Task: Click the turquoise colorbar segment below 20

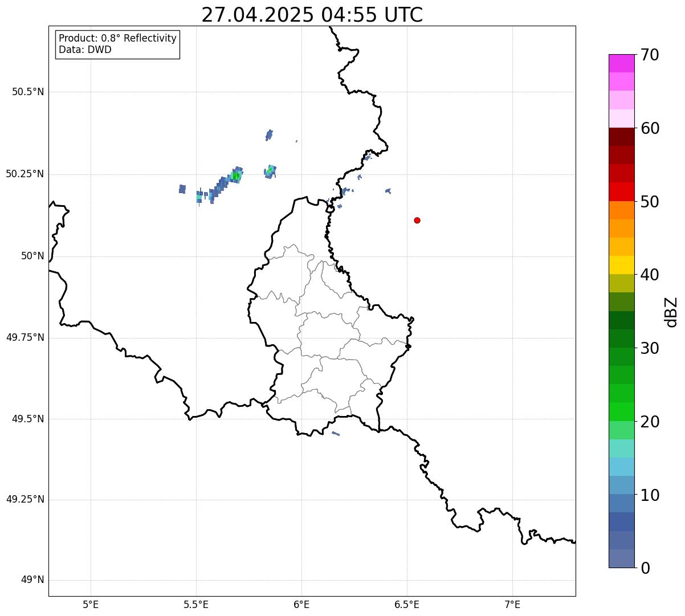Action: click(621, 448)
